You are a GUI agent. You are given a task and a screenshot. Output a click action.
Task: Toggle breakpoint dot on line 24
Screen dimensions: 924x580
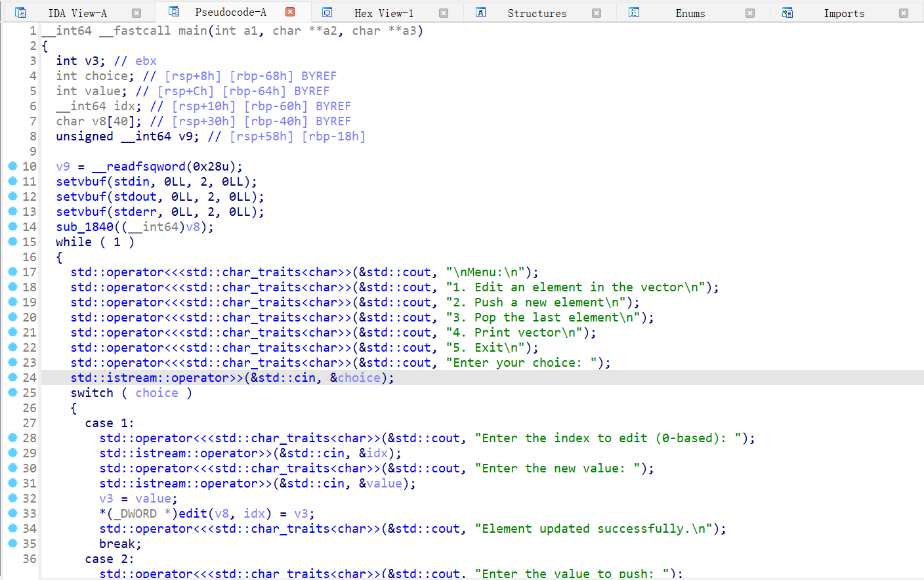tap(12, 377)
